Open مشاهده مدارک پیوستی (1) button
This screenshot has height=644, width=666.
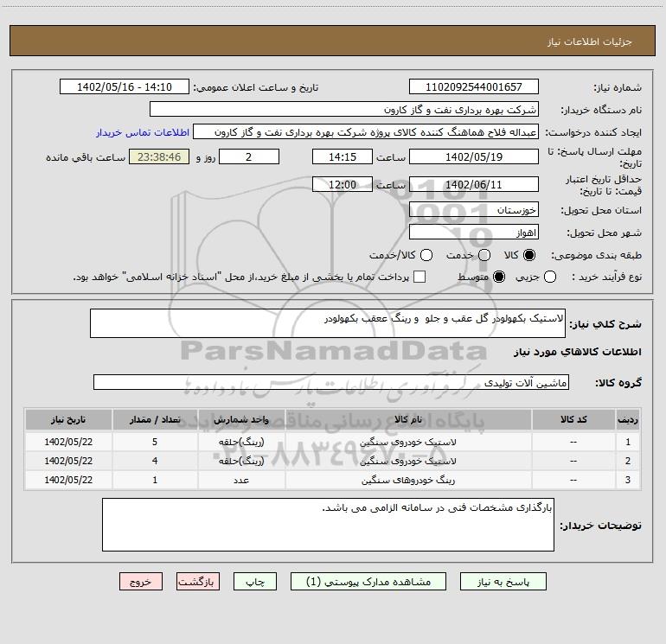tap(368, 582)
